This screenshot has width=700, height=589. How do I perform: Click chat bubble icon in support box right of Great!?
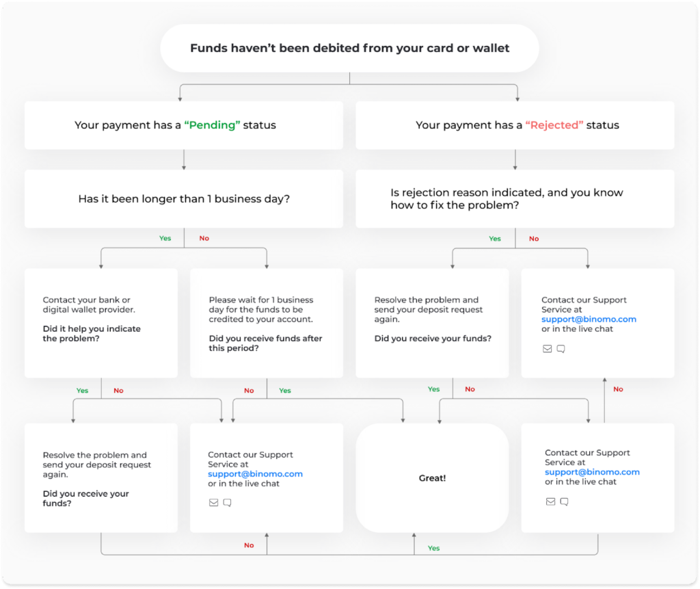pos(564,501)
